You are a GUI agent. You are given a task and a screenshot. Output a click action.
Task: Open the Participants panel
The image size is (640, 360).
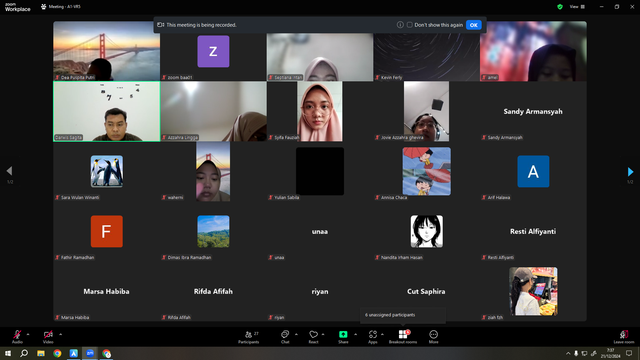click(249, 337)
